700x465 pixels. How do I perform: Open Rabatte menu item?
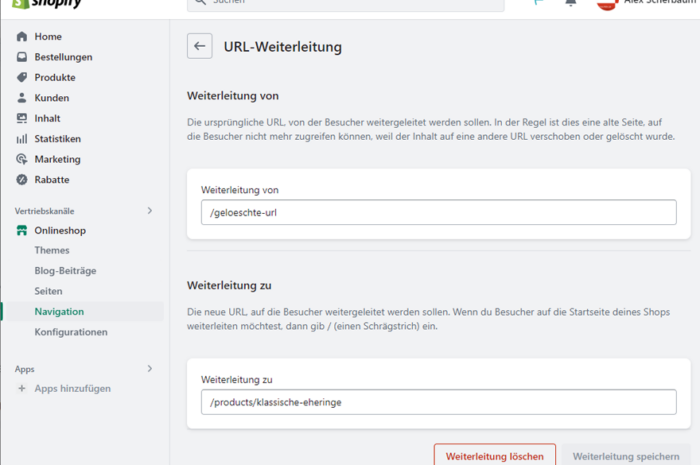coord(52,180)
